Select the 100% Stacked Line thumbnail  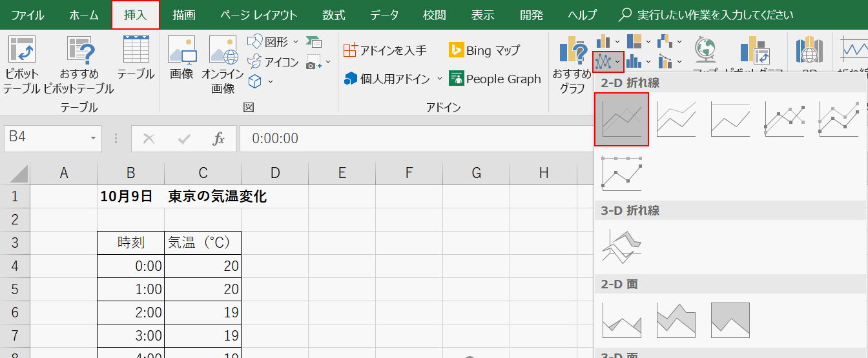(x=730, y=119)
